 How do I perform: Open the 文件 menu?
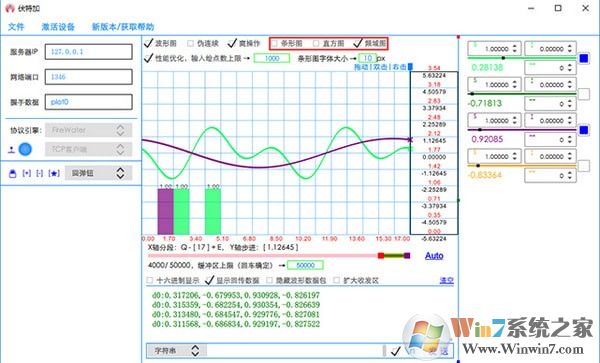16,27
